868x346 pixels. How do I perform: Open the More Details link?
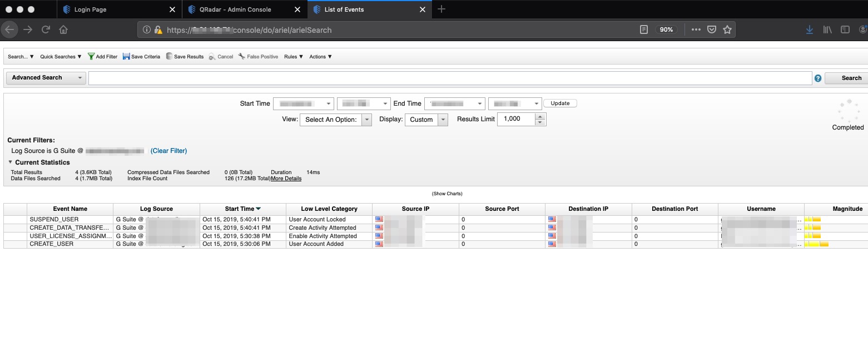coord(286,179)
